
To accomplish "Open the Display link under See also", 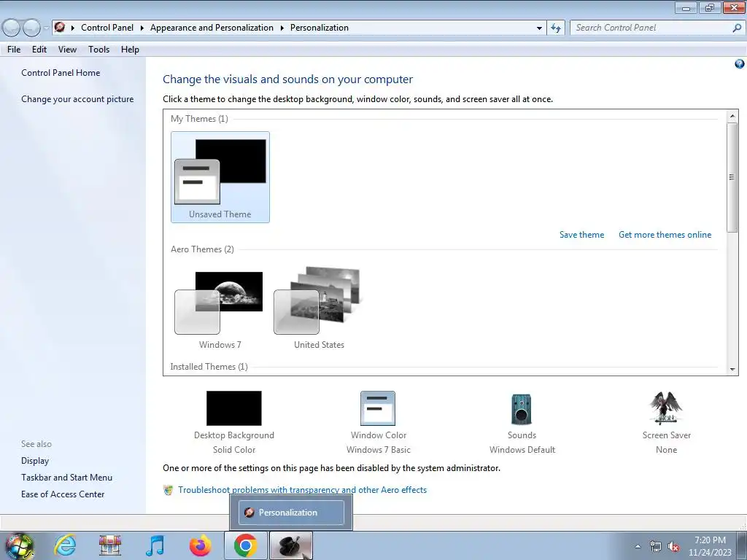I will click(x=35, y=461).
